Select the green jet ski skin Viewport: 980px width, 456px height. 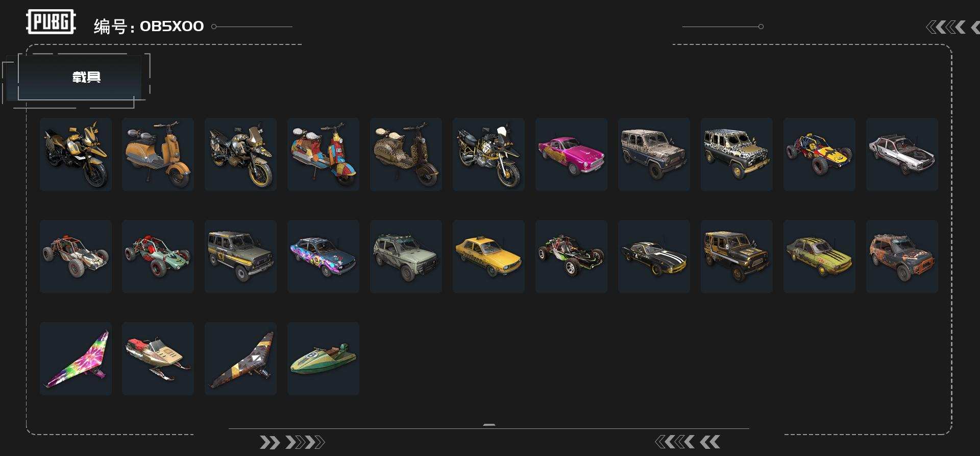323,358
